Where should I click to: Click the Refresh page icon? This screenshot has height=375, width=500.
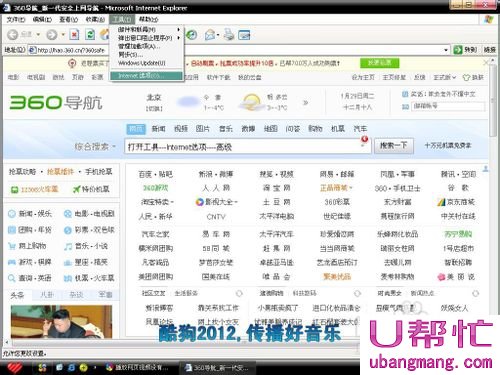pos(90,34)
